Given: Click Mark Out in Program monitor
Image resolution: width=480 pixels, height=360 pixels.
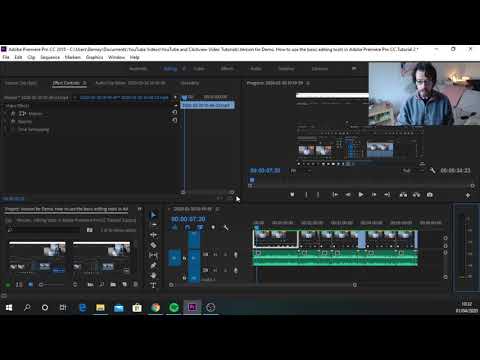Looking at the screenshot, I should click(318, 195).
